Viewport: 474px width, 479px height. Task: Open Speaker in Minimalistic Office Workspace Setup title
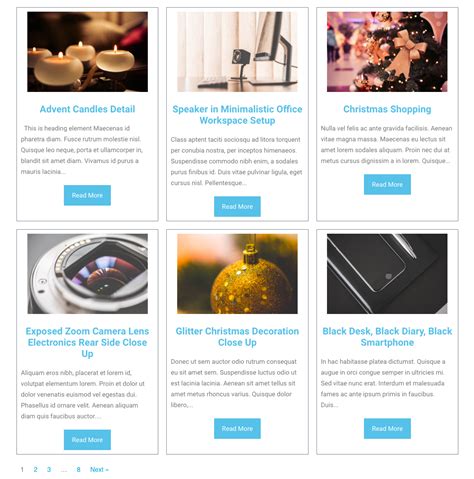click(x=237, y=115)
